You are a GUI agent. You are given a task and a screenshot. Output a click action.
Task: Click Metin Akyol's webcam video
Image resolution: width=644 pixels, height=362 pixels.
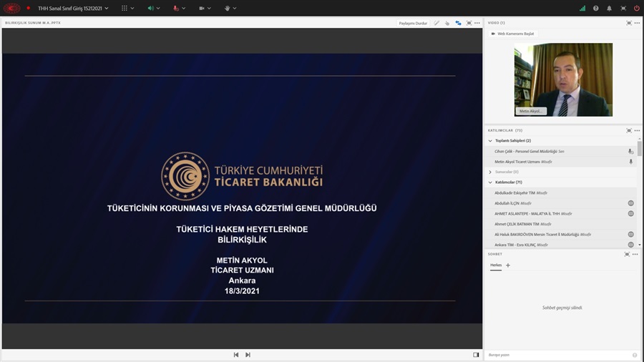[563, 79]
